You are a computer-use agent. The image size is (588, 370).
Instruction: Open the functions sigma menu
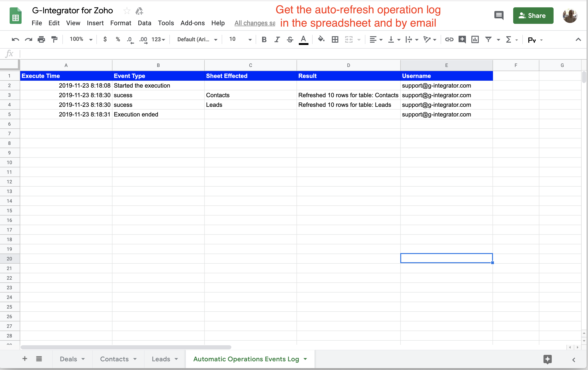[x=511, y=39]
